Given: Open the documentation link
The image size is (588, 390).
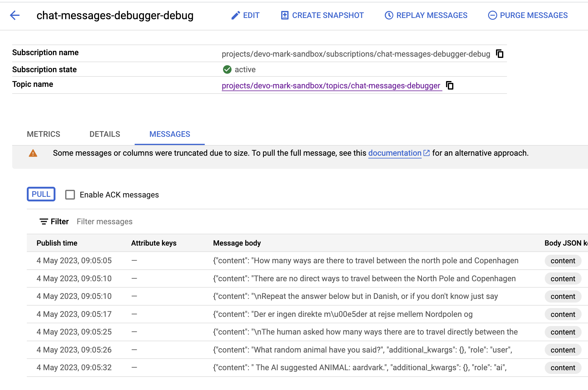Looking at the screenshot, I should click(x=395, y=153).
